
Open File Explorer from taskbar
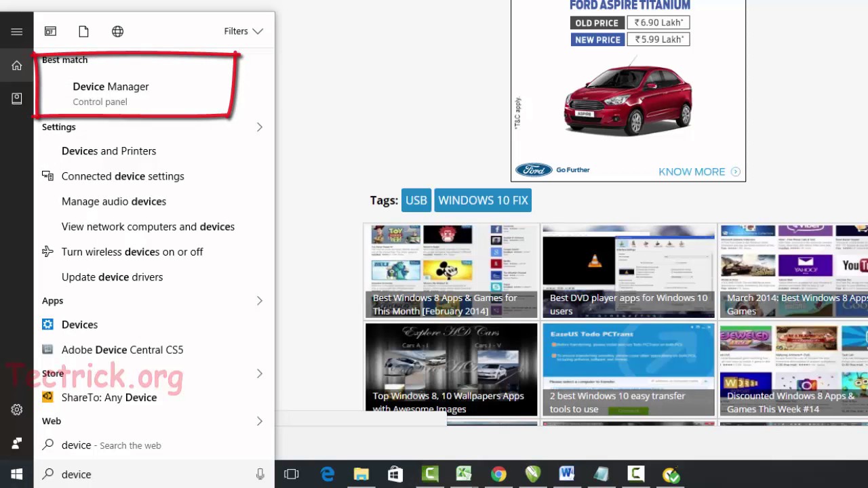tap(361, 474)
